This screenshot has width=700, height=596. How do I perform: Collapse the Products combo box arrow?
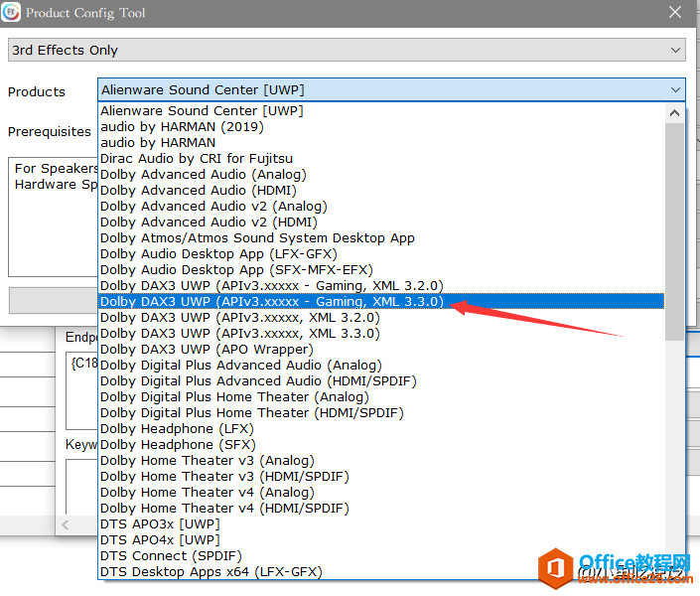[x=675, y=89]
